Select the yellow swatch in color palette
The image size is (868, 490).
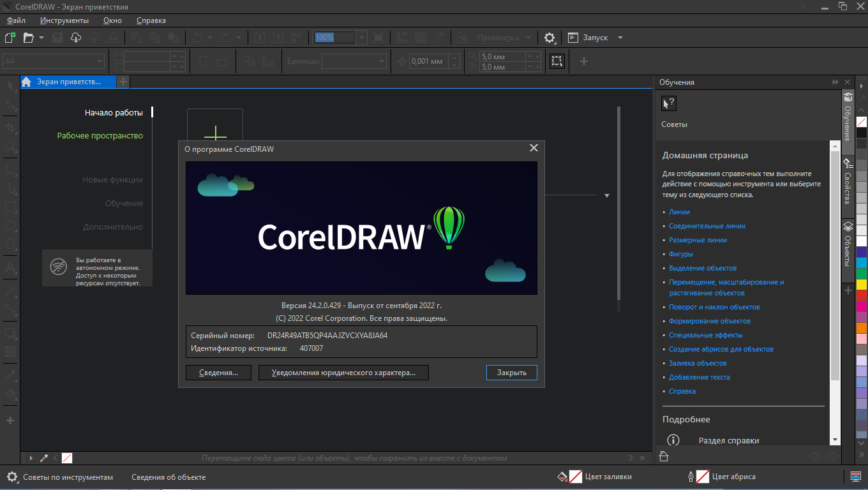click(861, 284)
